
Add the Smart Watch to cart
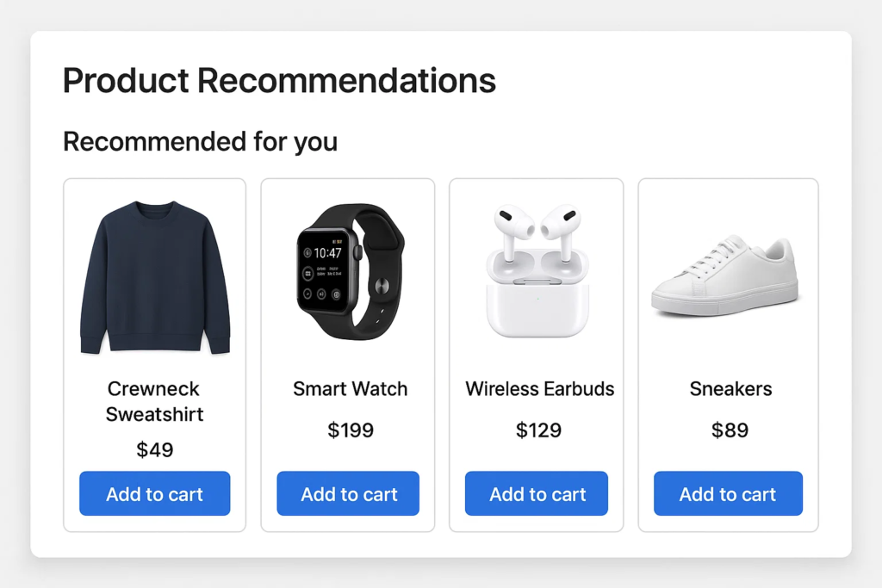tap(348, 494)
